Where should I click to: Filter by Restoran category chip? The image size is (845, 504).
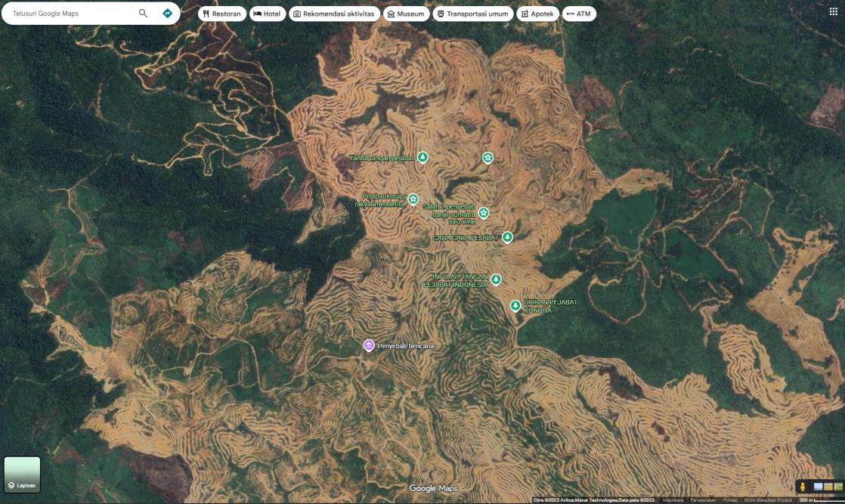[222, 14]
